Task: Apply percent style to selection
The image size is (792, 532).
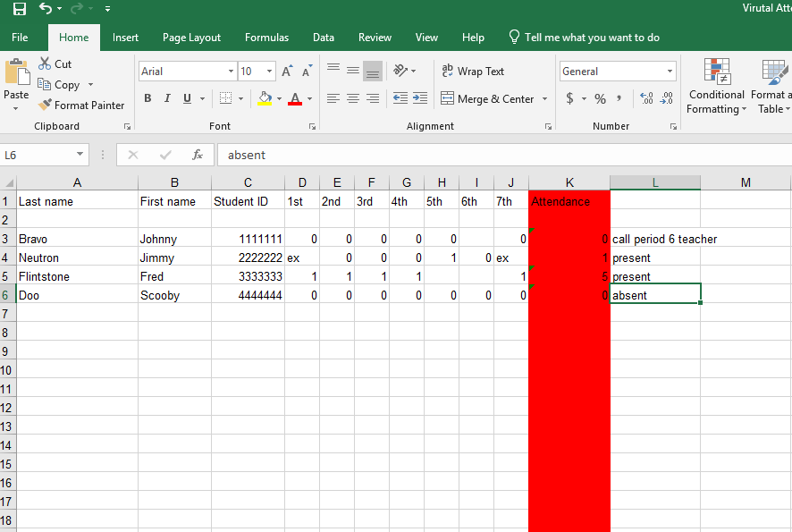Action: click(x=600, y=98)
